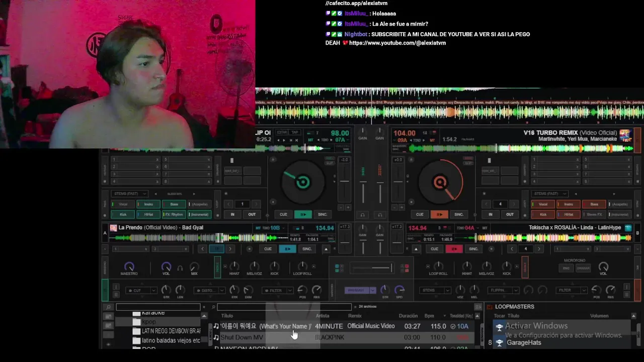This screenshot has height=362, width=644.
Task: Halve the loop length on left deck
Action: [229, 204]
